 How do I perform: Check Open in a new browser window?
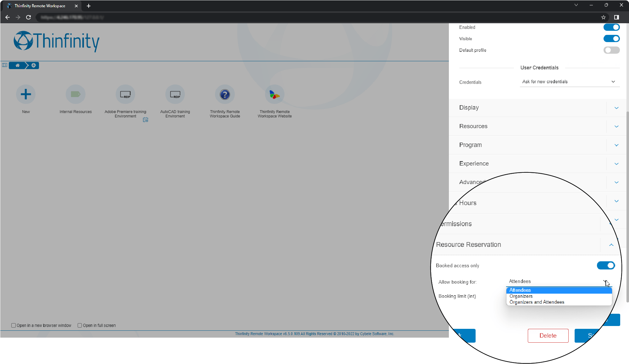click(14, 325)
